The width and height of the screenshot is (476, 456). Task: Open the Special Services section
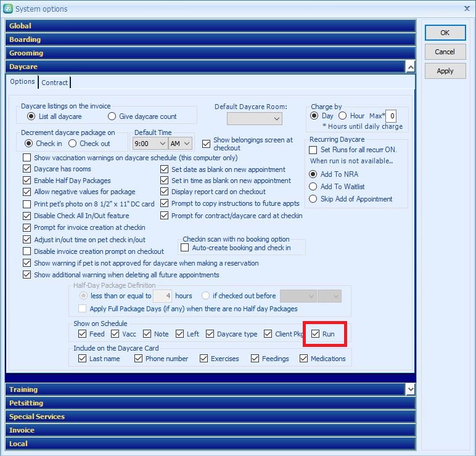coord(210,417)
